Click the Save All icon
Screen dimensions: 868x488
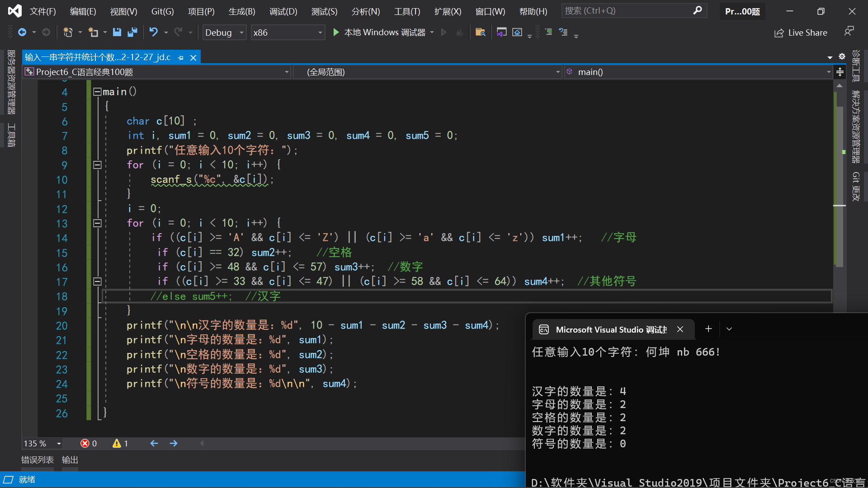point(132,32)
